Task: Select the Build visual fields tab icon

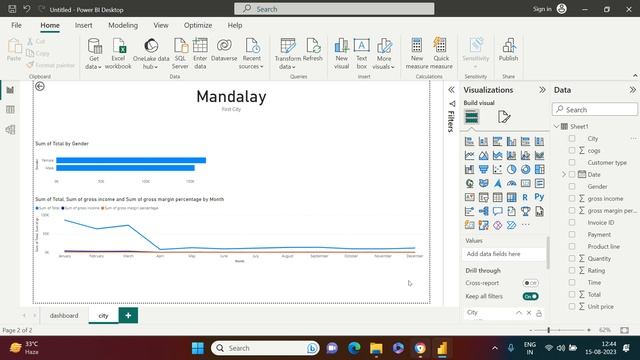Action: [x=471, y=117]
